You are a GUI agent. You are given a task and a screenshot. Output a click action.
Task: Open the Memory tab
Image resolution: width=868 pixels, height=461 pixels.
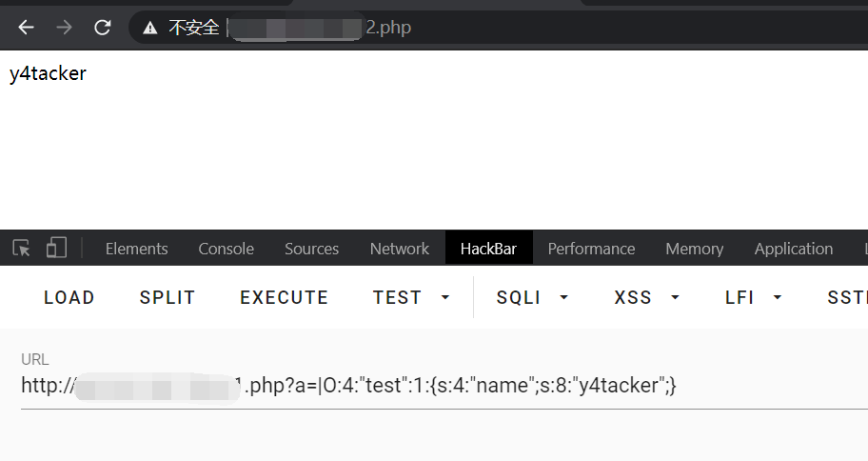coord(694,249)
